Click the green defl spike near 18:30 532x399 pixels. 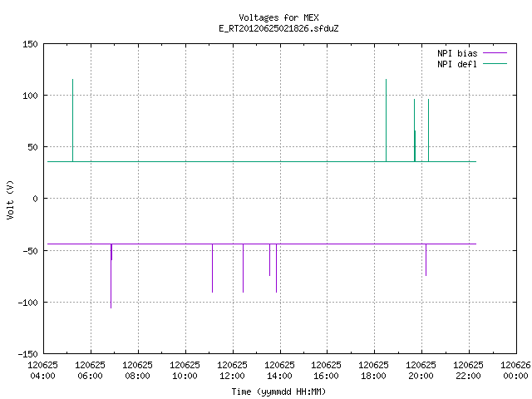(386, 121)
